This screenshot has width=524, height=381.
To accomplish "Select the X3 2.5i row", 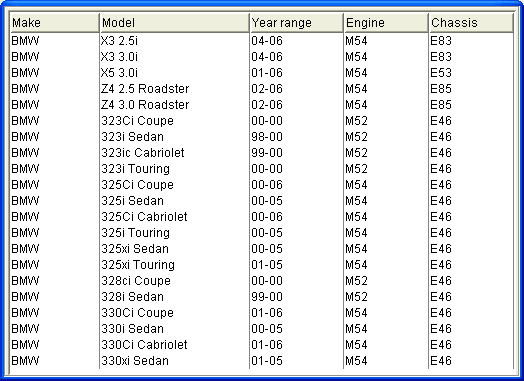I will [262, 41].
